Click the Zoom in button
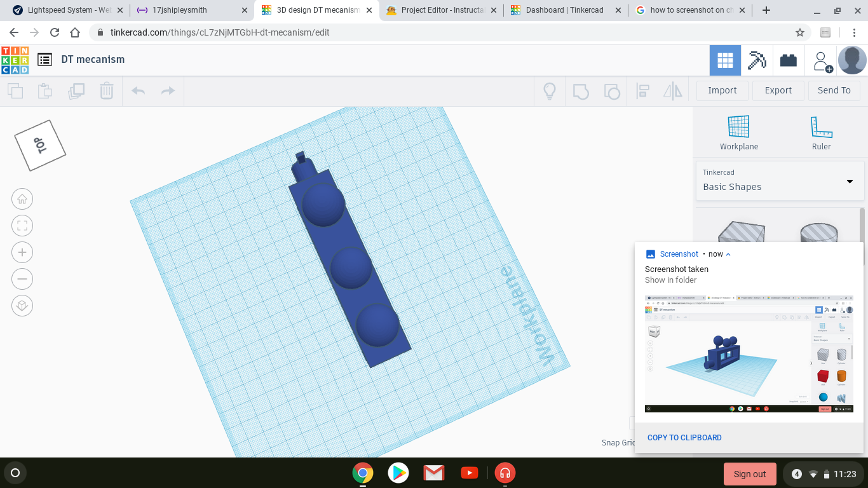This screenshot has width=868, height=488. (x=22, y=252)
